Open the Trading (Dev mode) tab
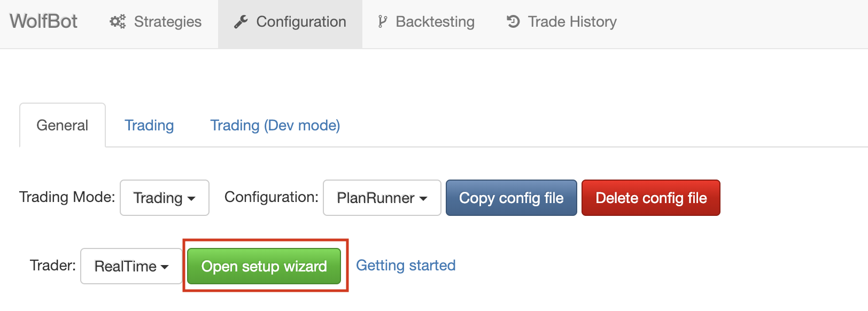This screenshot has width=868, height=311. pos(275,125)
